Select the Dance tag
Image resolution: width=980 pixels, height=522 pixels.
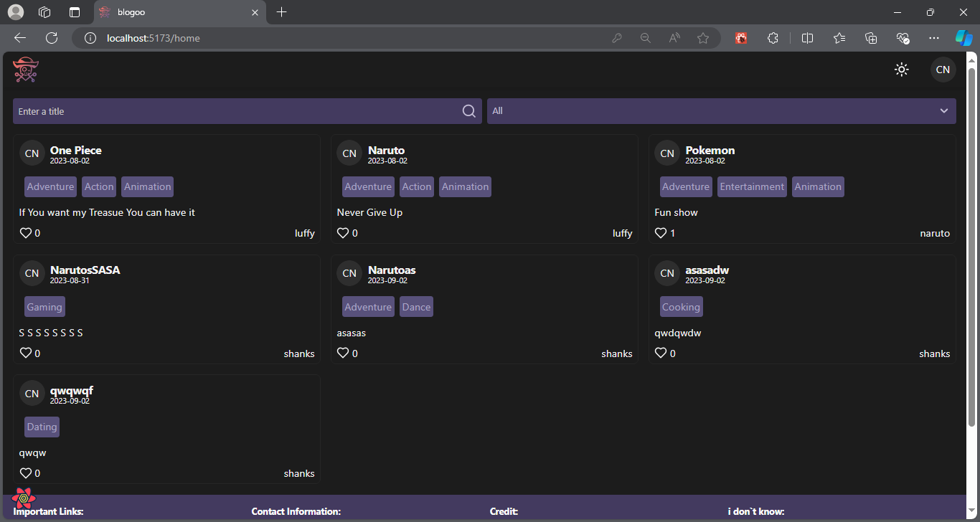click(416, 307)
